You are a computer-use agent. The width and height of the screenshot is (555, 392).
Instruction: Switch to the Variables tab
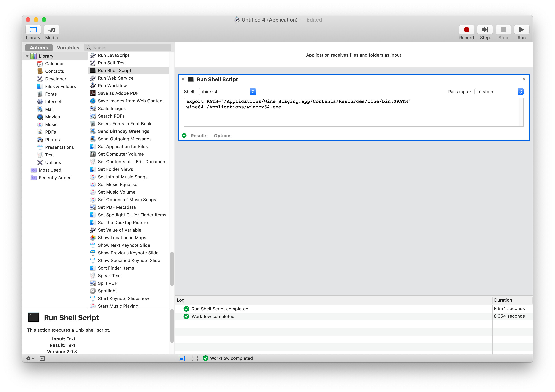click(x=68, y=48)
